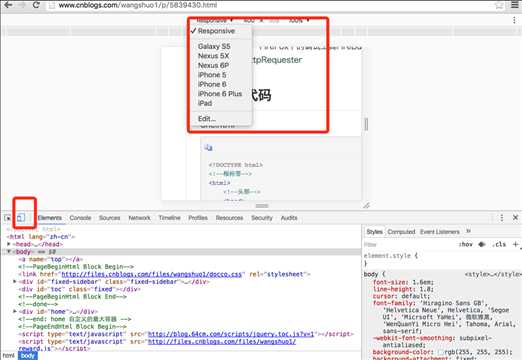
Task: Click html in the breadcrumb bar
Action: (x=8, y=356)
